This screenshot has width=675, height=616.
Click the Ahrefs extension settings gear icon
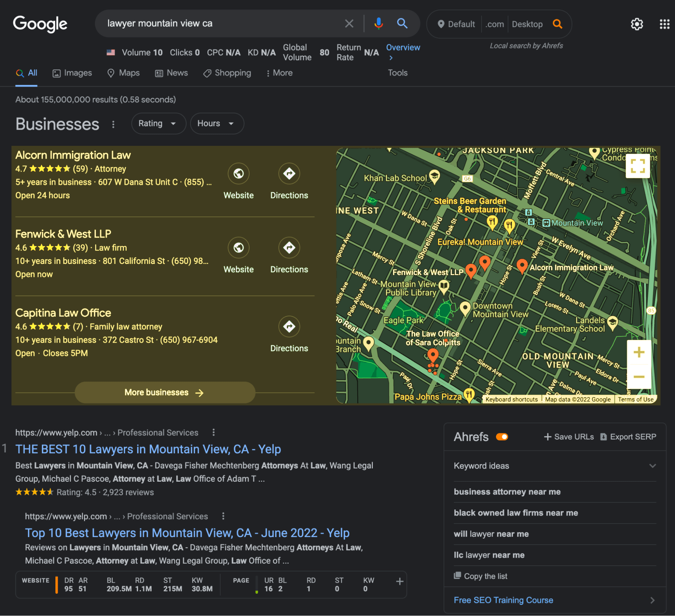(637, 24)
